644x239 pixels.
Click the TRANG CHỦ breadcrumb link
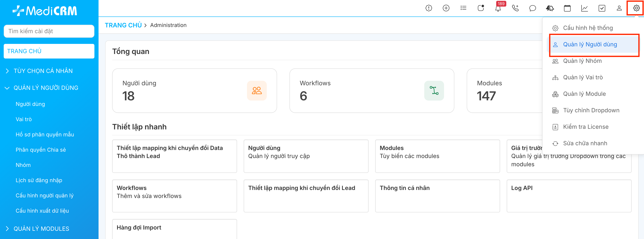click(123, 25)
